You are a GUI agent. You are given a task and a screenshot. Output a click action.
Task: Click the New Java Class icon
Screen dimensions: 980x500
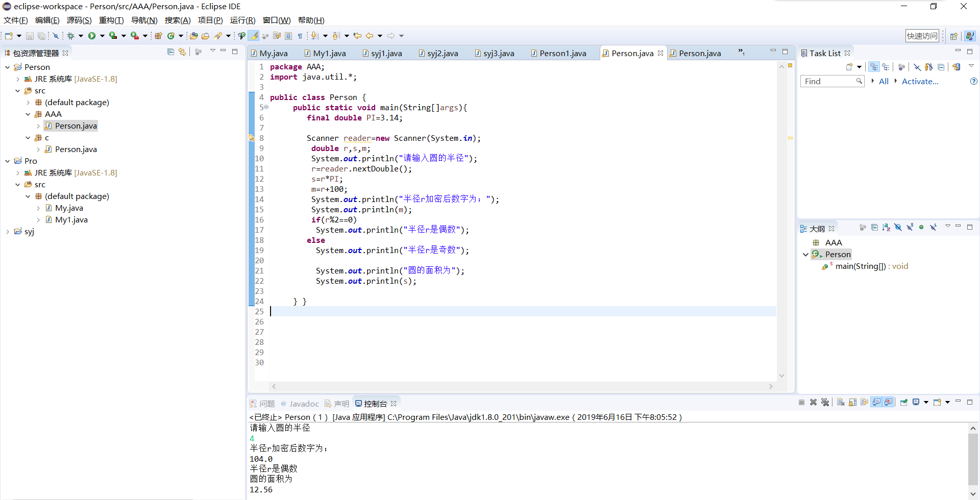pyautogui.click(x=171, y=36)
